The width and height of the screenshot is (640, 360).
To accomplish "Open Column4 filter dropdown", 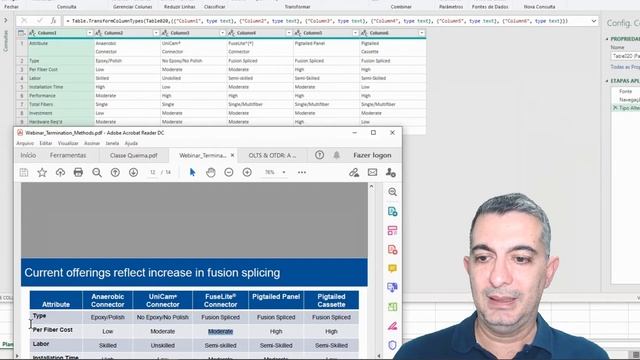I will [x=289, y=33].
